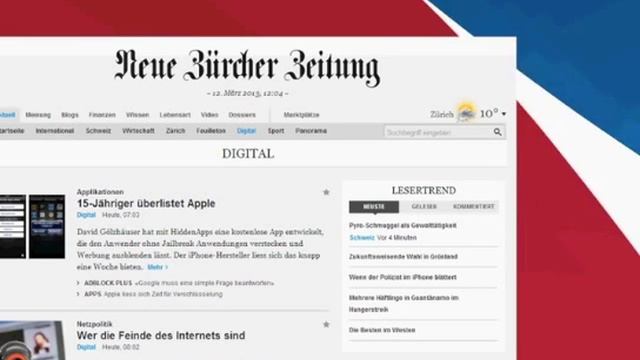This screenshot has width=640, height=360.
Task: Switch to the GELESEN tab
Action: [424, 207]
